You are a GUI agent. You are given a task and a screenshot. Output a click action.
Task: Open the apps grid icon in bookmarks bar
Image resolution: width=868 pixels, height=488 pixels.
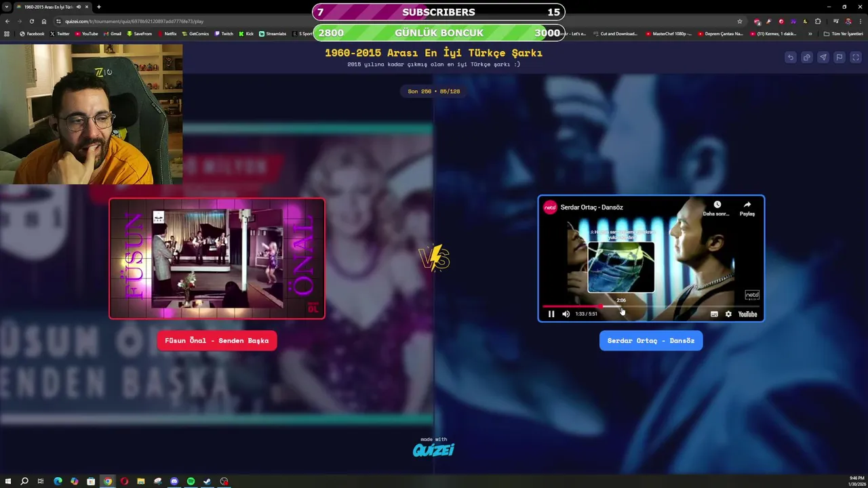pos(7,33)
